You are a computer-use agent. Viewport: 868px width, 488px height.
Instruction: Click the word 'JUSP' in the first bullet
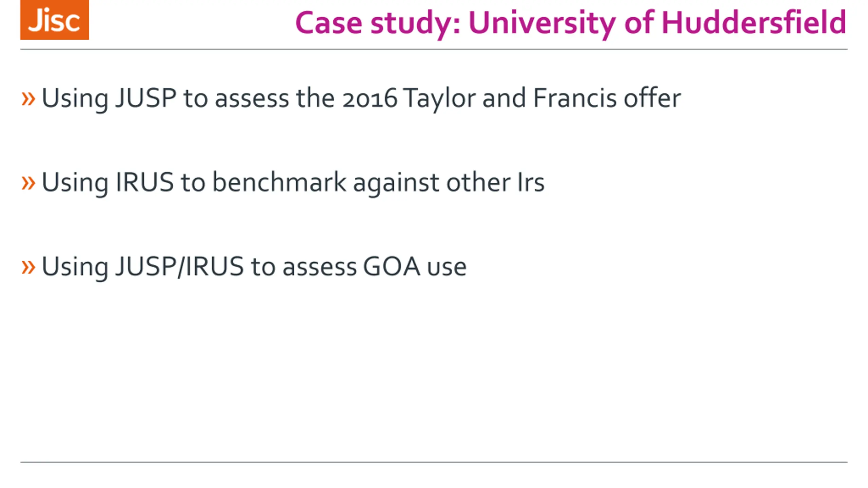[x=146, y=98]
